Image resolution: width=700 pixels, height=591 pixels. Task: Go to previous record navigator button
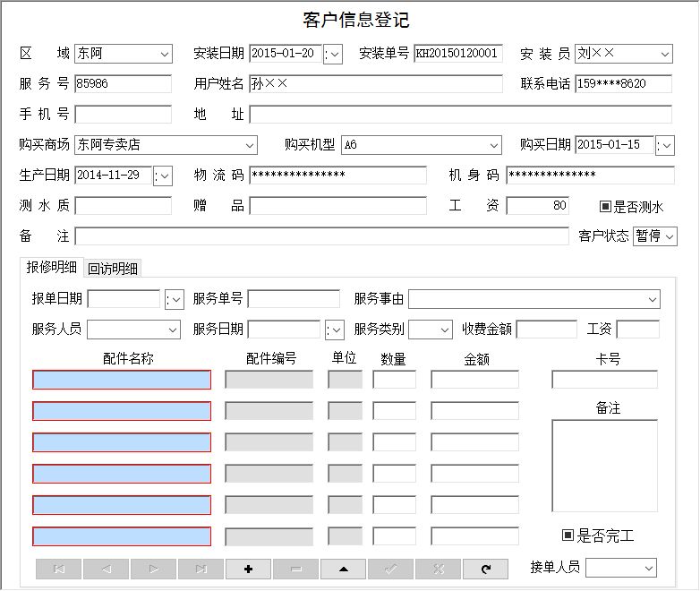[107, 569]
